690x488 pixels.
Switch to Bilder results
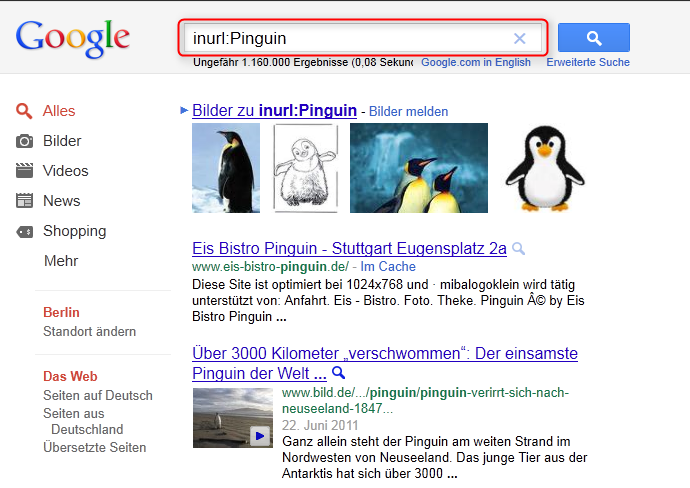pos(62,141)
